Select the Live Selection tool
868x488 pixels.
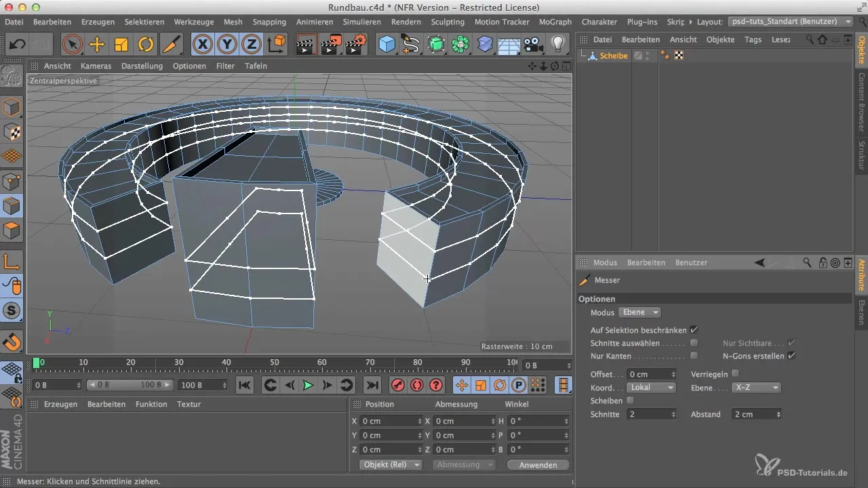click(72, 45)
